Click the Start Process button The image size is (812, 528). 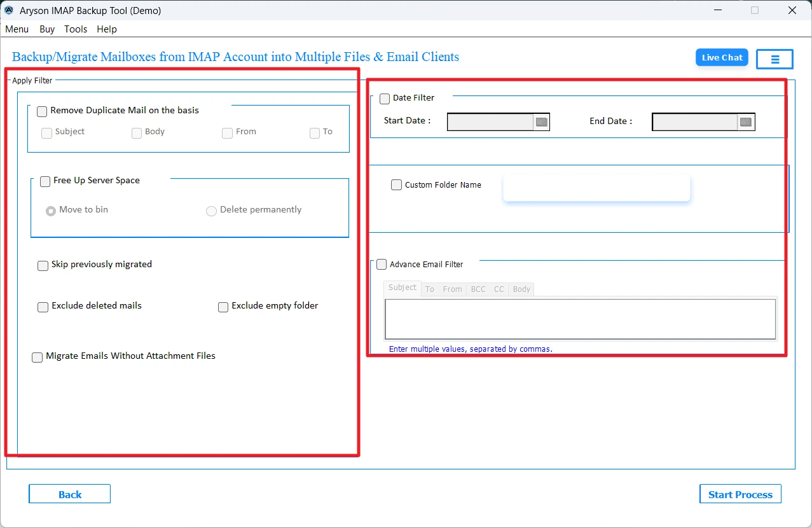pos(740,494)
